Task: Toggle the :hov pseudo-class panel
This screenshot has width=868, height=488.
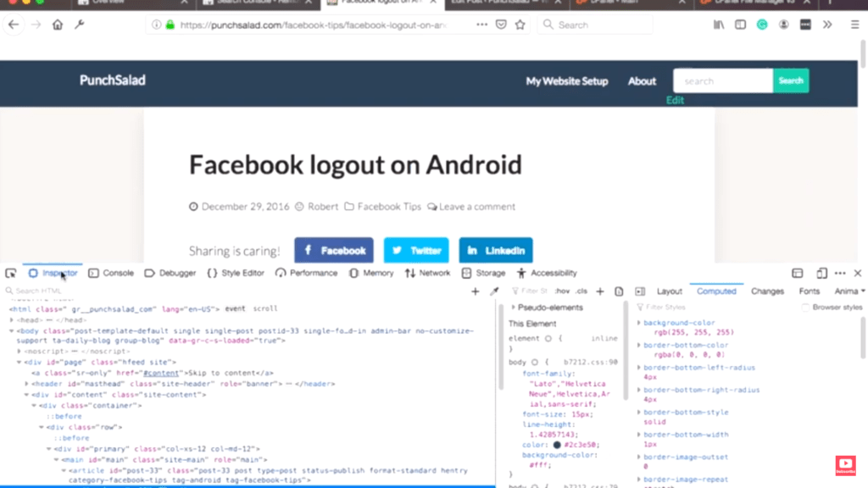Action: tap(562, 291)
